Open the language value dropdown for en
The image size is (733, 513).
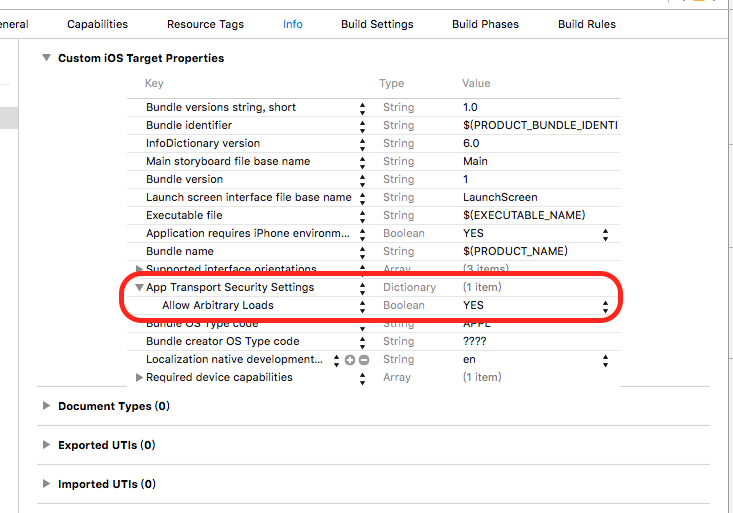605,361
